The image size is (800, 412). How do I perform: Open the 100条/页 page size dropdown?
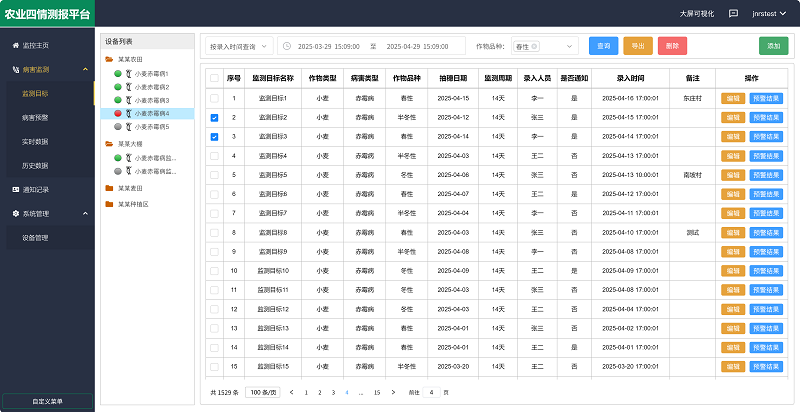click(265, 392)
